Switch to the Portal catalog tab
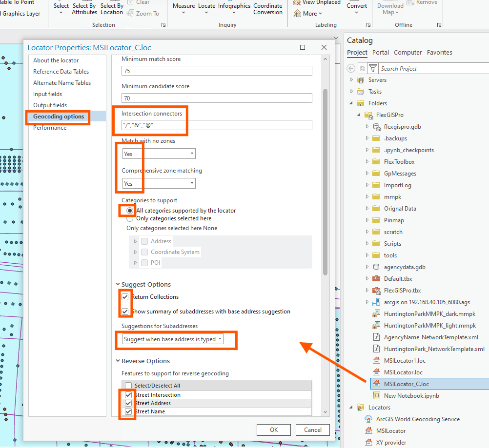This screenshot has height=448, width=489. (381, 52)
